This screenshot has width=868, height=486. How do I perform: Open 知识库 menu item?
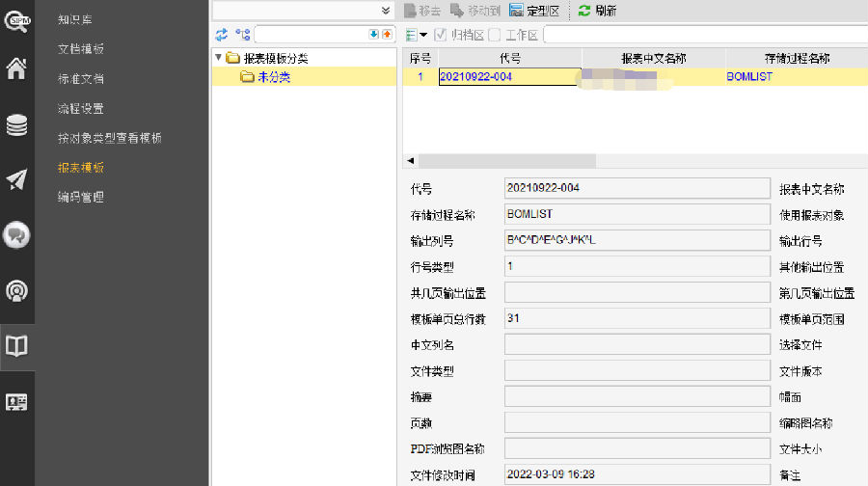click(74, 19)
